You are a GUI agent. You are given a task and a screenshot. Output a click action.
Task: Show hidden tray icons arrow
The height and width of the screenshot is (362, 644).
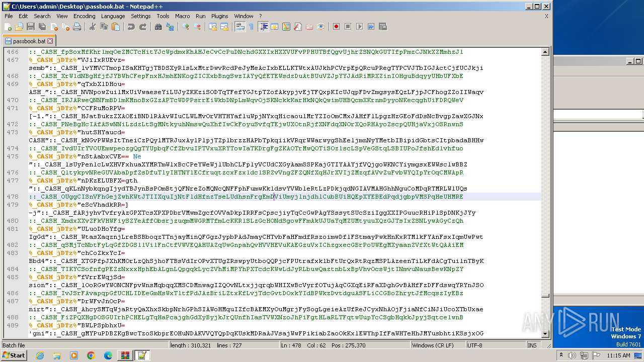coord(562,355)
